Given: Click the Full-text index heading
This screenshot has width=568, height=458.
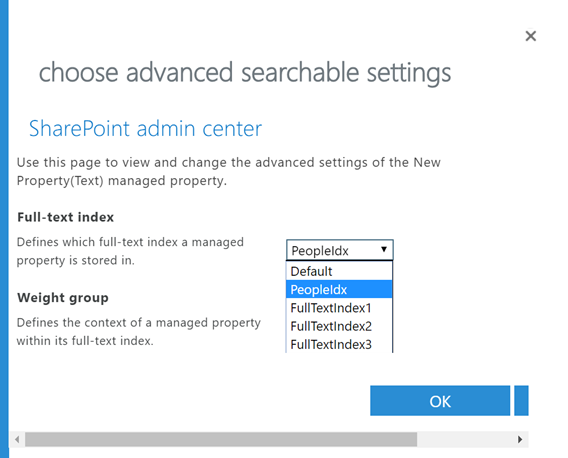Looking at the screenshot, I should [66, 217].
